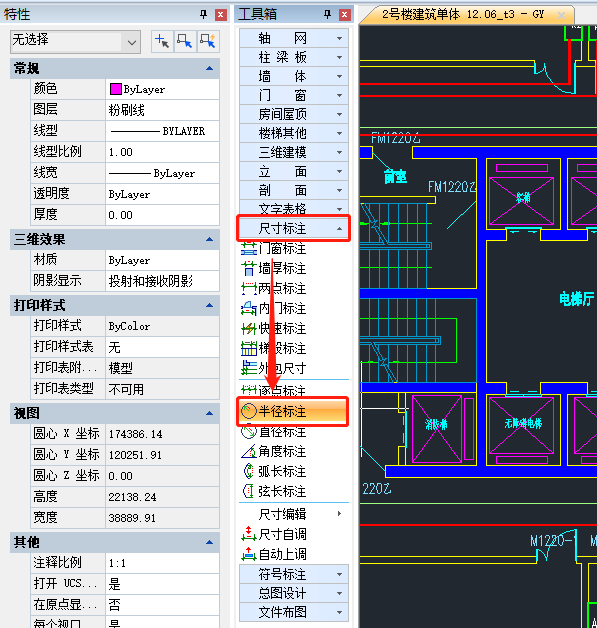Select the 门窗标注 tool
The image size is (597, 628).
(x=274, y=249)
